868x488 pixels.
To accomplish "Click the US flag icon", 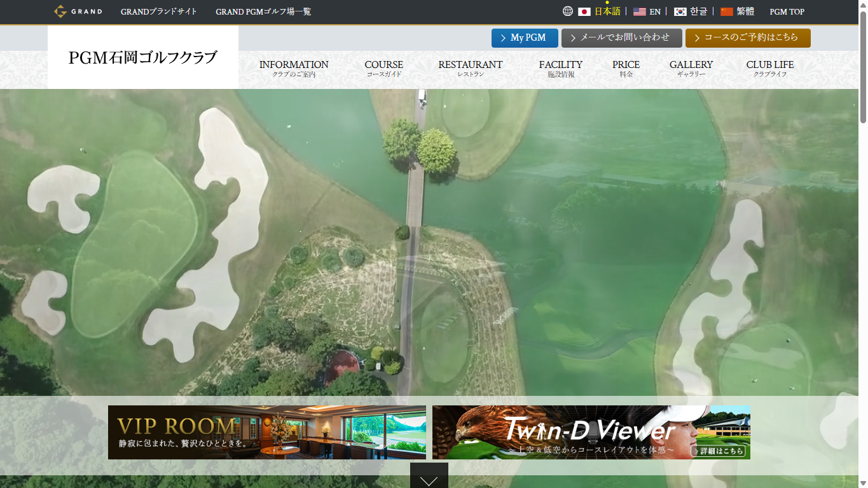I will [x=640, y=11].
